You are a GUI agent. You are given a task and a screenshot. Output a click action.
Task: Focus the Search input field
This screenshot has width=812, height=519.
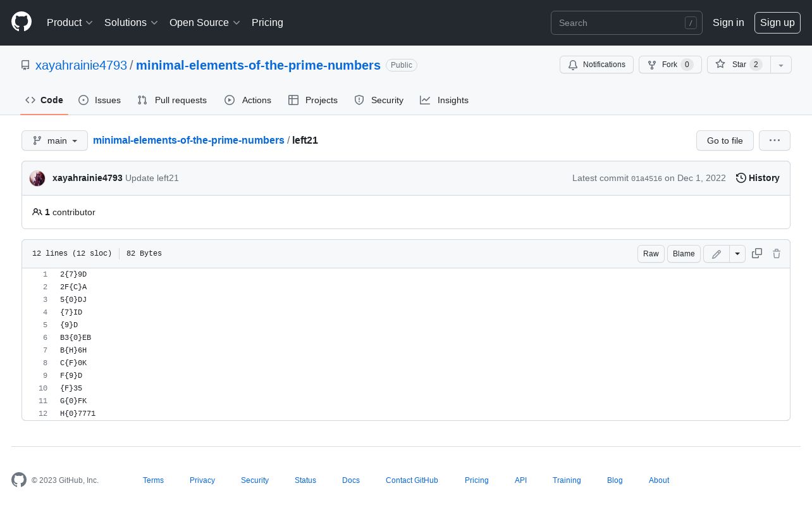pos(627,23)
